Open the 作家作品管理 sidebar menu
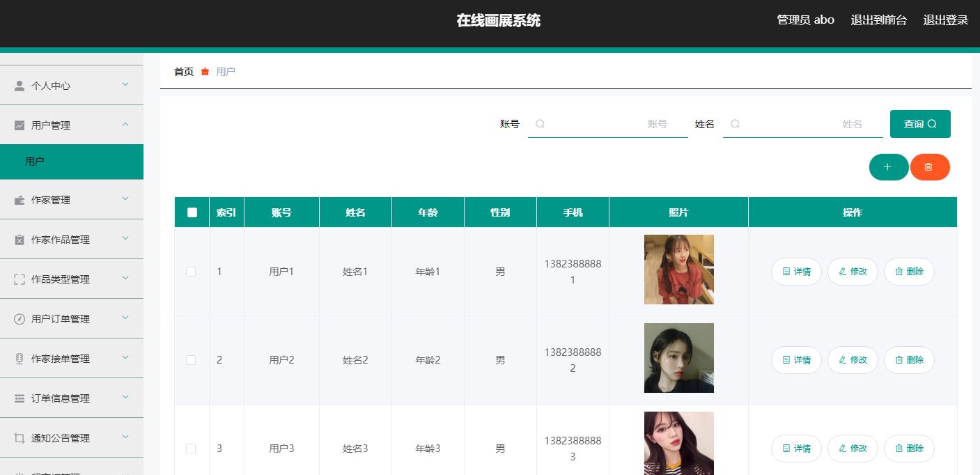980x475 pixels. pyautogui.click(x=72, y=240)
